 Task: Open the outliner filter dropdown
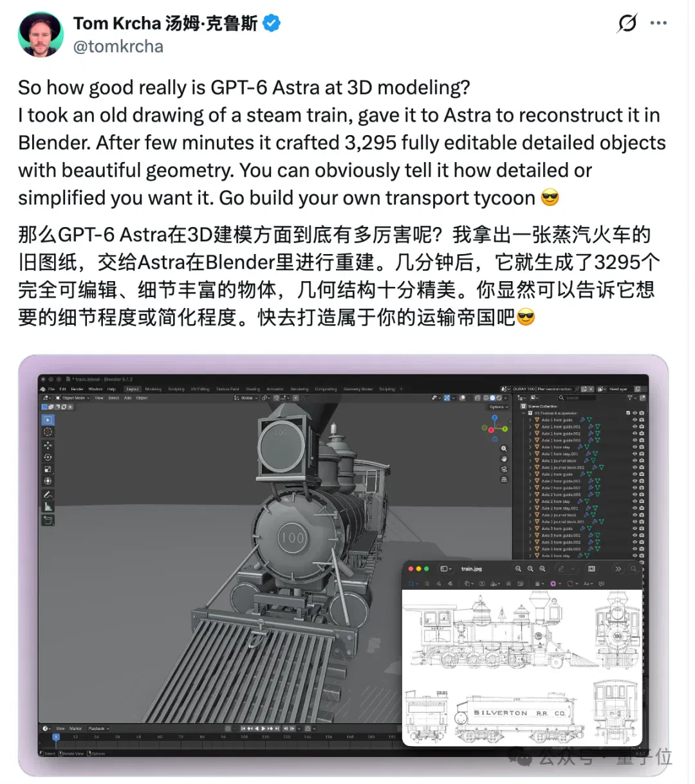click(631, 397)
